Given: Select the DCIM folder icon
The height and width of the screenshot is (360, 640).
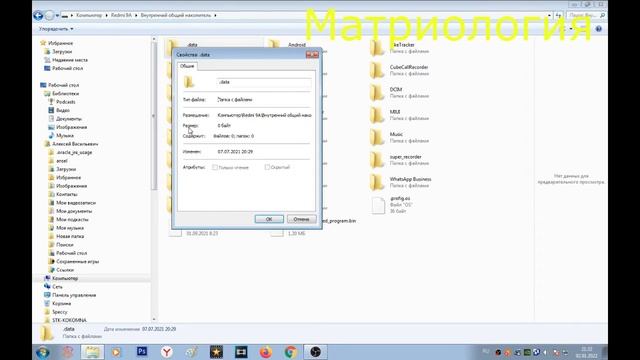Looking at the screenshot, I should coord(377,93).
